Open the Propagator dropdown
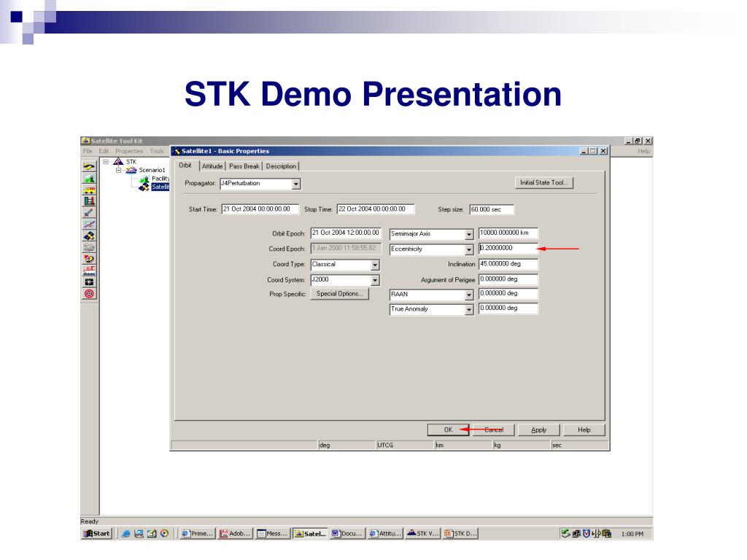The width and height of the screenshot is (747, 560). coord(296,184)
